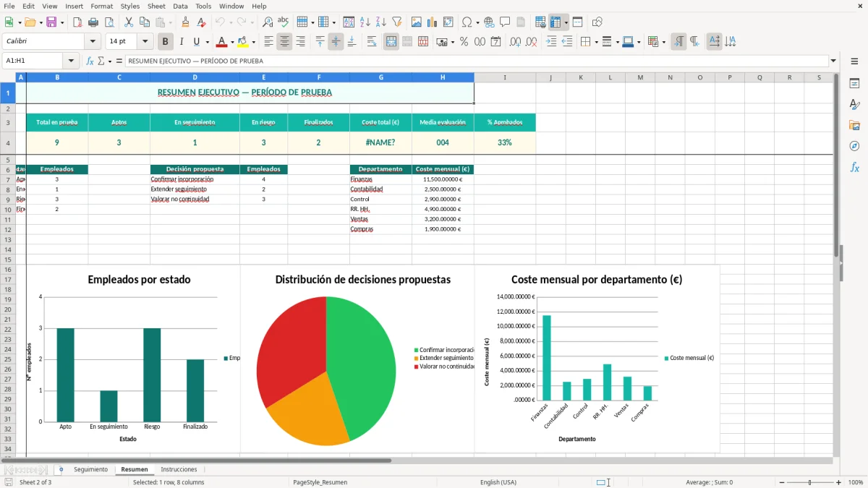Click the Increase Indent icon

tap(551, 42)
